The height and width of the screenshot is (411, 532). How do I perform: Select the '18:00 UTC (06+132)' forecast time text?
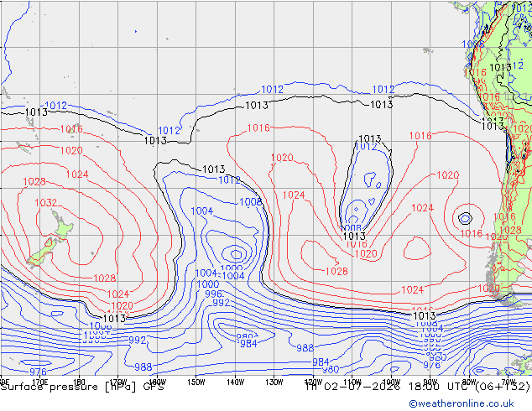(x=469, y=387)
